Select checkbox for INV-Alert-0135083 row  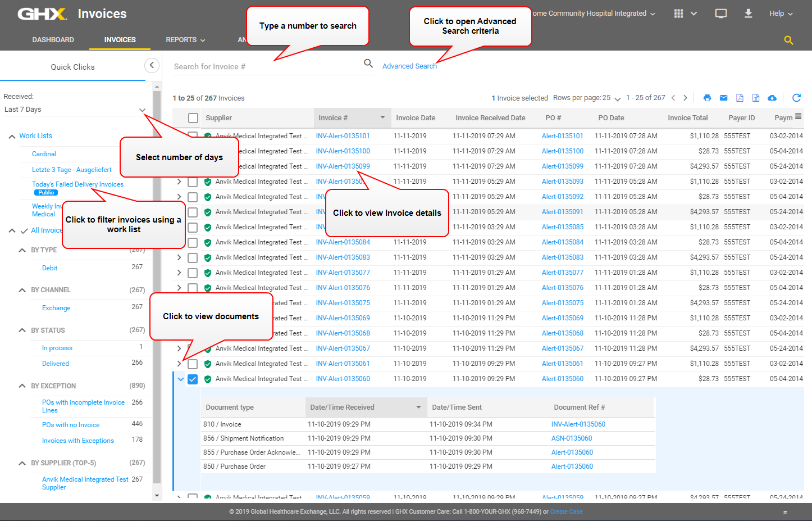pyautogui.click(x=193, y=258)
